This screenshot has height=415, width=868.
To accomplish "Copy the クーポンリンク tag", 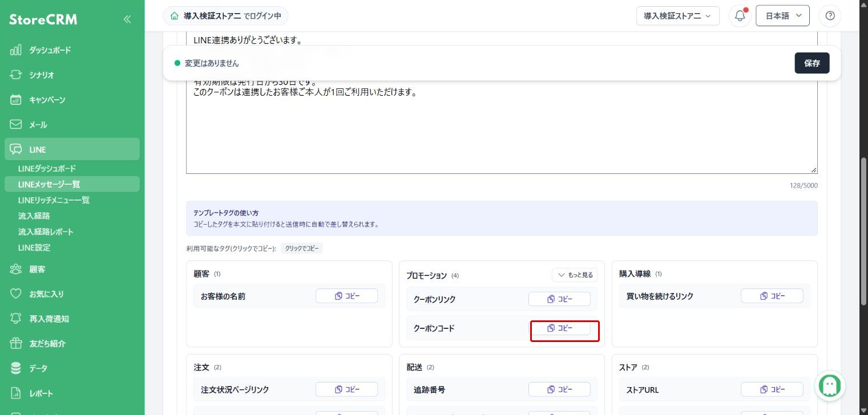I will [x=559, y=299].
